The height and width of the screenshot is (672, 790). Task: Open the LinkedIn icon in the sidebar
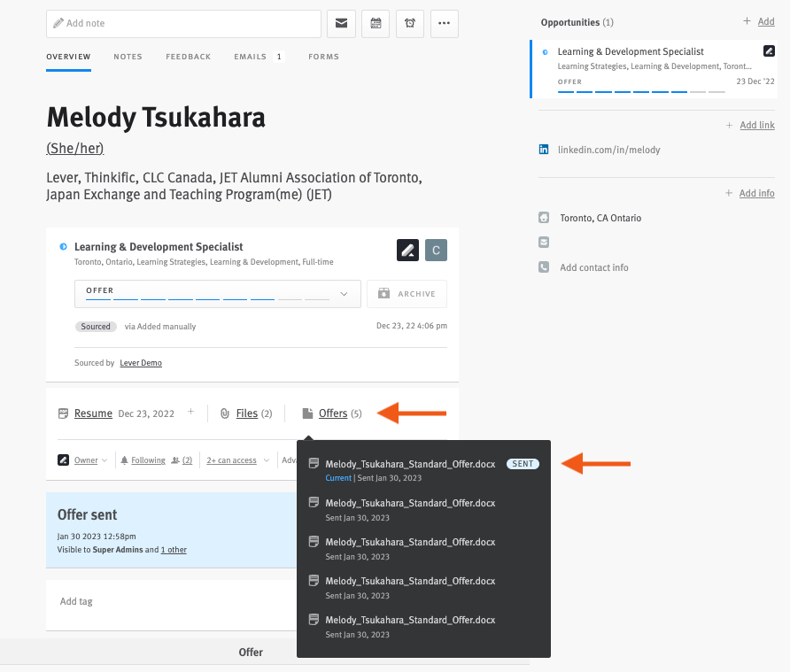pos(543,150)
